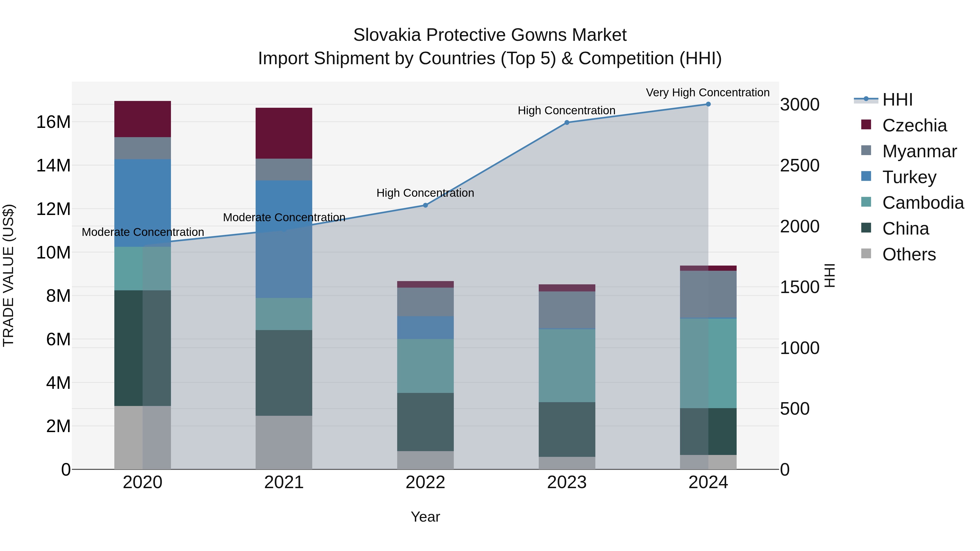
Task: Toggle Turkey series in legend
Action: tap(898, 177)
